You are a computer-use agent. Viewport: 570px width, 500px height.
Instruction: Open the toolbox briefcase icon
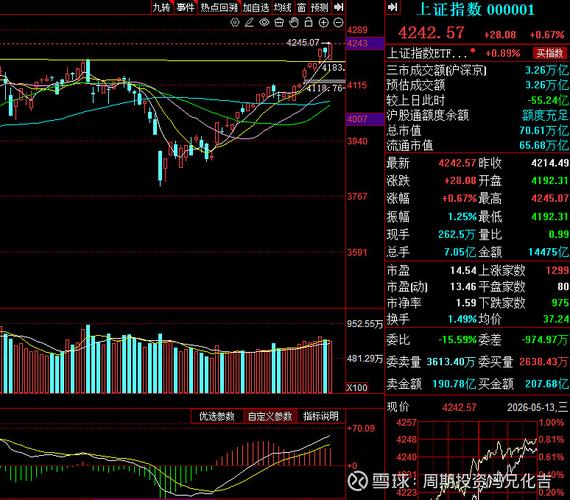click(279, 23)
